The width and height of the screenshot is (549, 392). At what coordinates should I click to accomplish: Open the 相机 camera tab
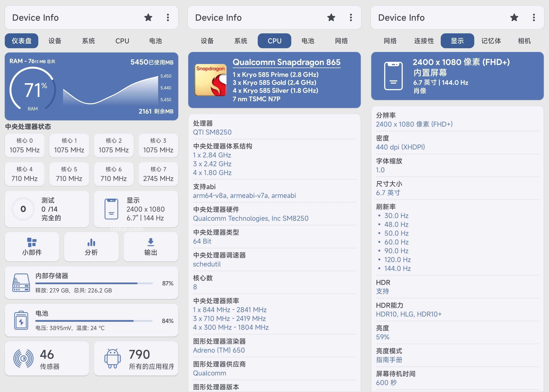click(x=524, y=41)
